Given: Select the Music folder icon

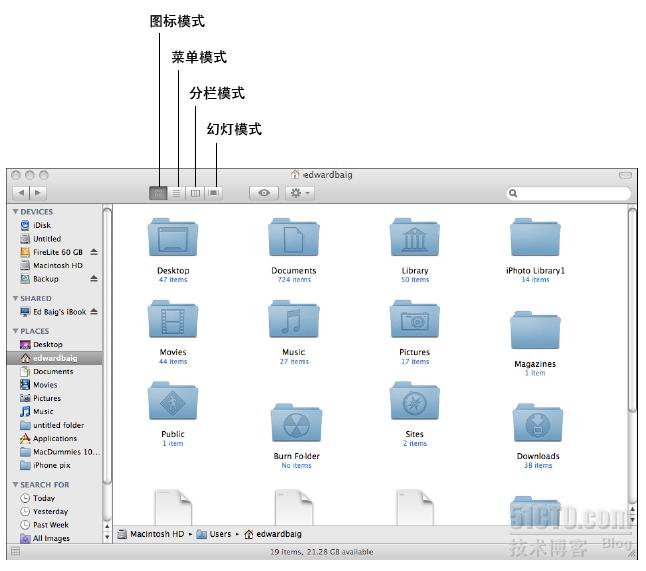Looking at the screenshot, I should 294,319.
